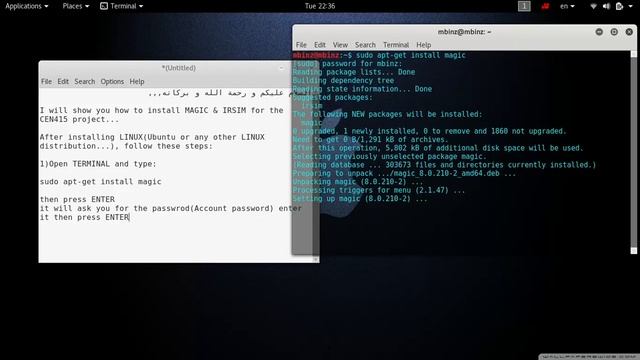Image resolution: width=640 pixels, height=360 pixels.
Task: Click the terminal title bar mbinz@mbinz
Action: click(464, 32)
